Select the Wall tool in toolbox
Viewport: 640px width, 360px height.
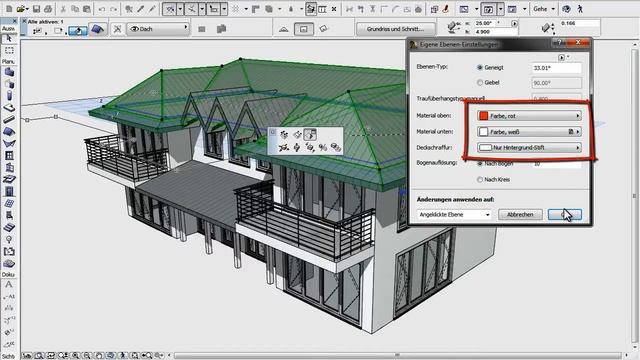coord(9,72)
